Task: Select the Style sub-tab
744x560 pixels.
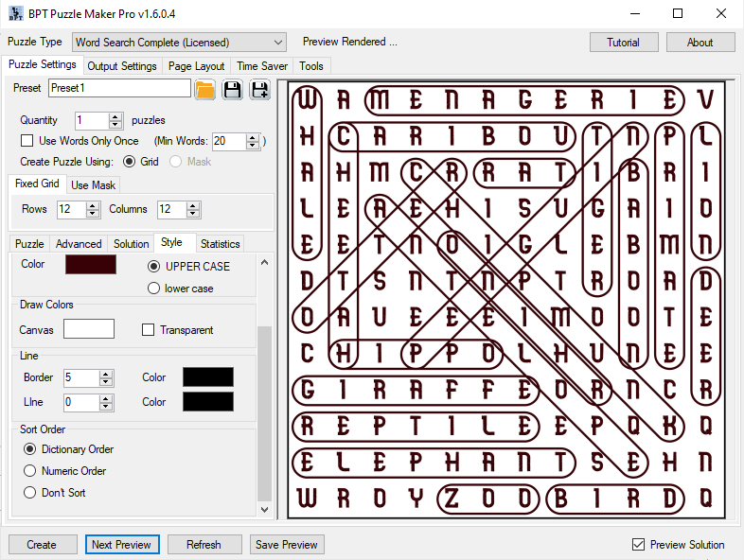Action: click(171, 242)
